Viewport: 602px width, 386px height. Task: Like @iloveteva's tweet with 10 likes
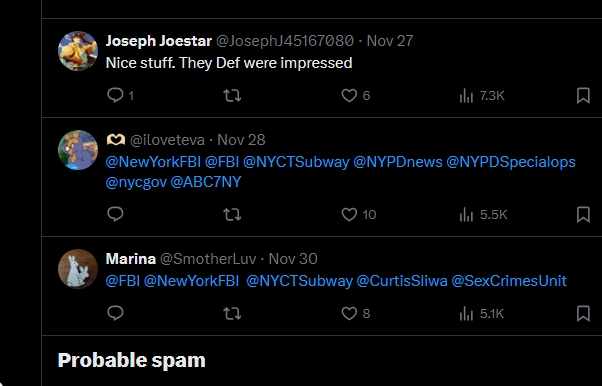coord(359,214)
